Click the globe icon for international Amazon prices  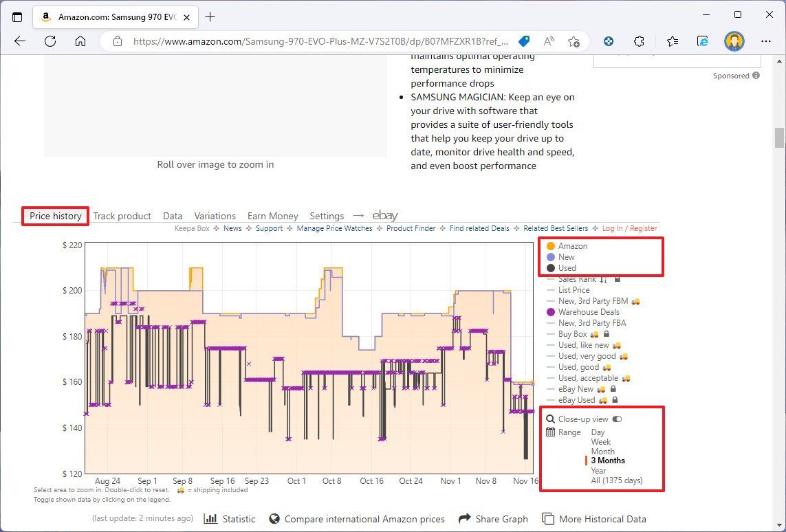point(274,518)
